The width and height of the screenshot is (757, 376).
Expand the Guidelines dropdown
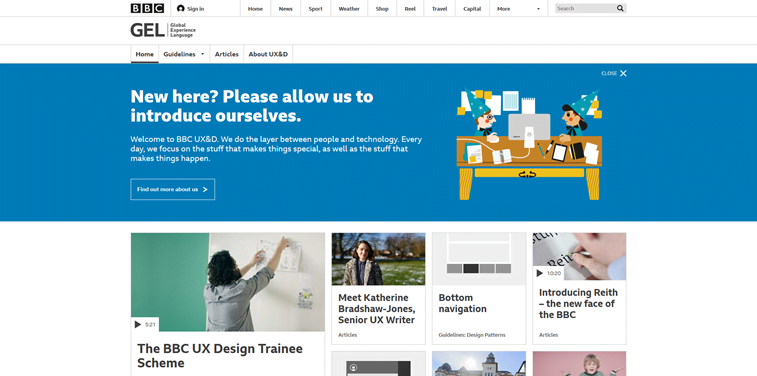[184, 54]
